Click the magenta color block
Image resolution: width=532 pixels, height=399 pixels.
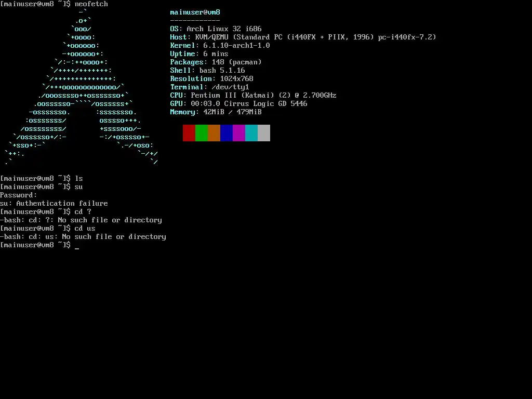pyautogui.click(x=239, y=133)
